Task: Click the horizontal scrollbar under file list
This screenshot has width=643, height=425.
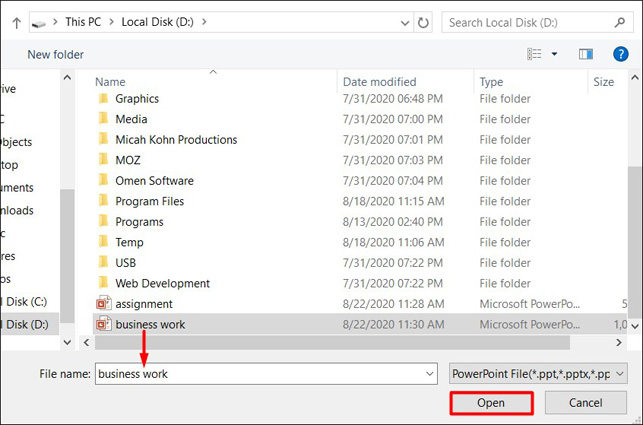Action: click(330, 342)
